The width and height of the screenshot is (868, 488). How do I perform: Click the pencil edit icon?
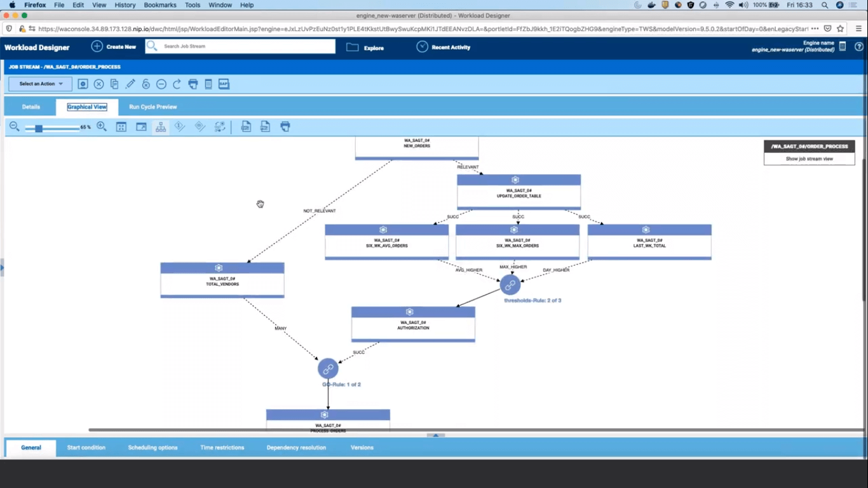(x=130, y=84)
